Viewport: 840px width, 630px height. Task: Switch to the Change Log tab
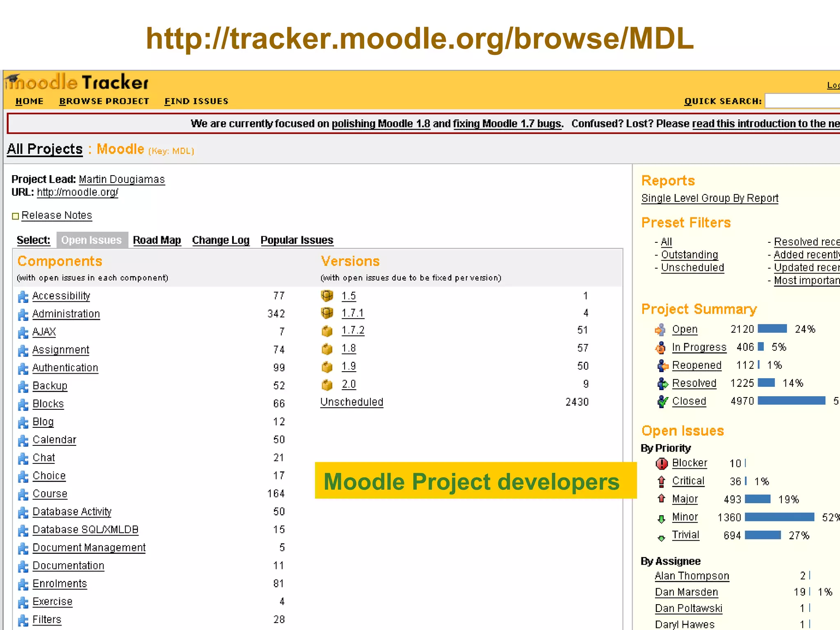[x=221, y=240]
